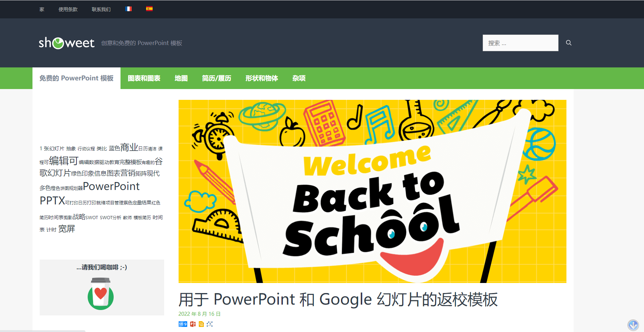Click the blue down-arrow circle icon
This screenshot has width=644, height=332.
pos(633,325)
